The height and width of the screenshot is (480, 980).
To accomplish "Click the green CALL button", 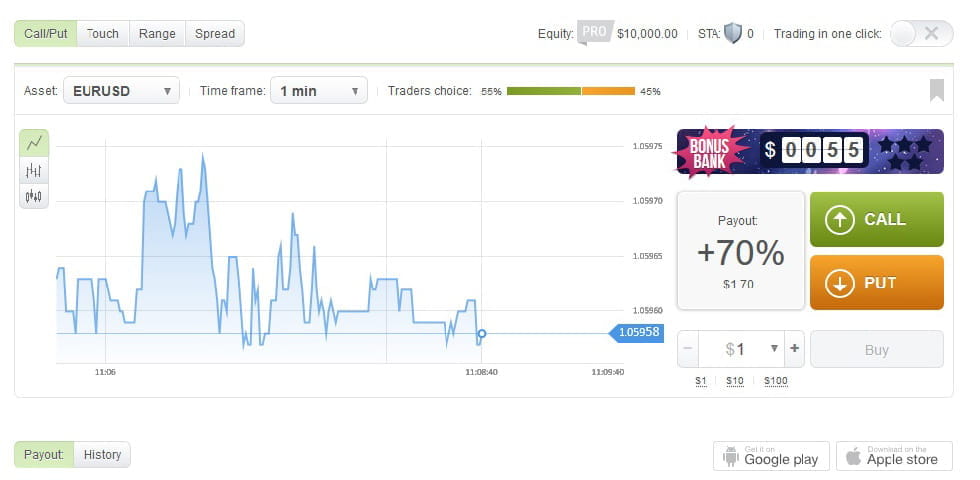I will [877, 219].
